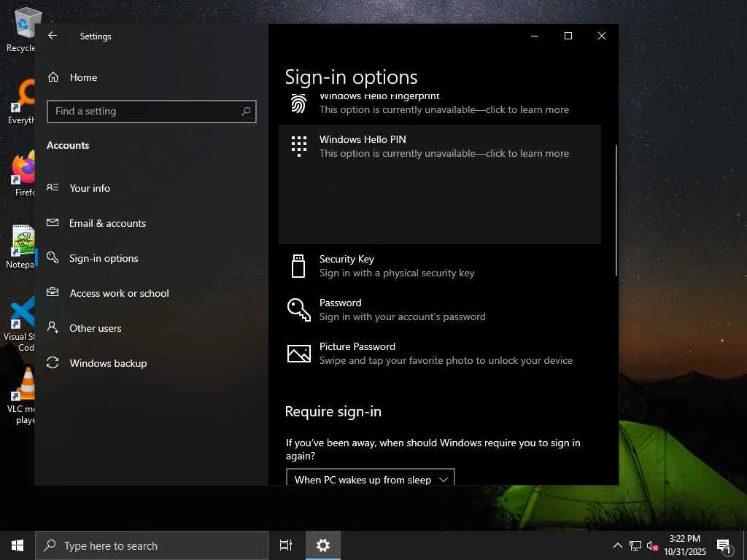Select the Windows Hello PIN option
747x560 pixels.
point(440,184)
